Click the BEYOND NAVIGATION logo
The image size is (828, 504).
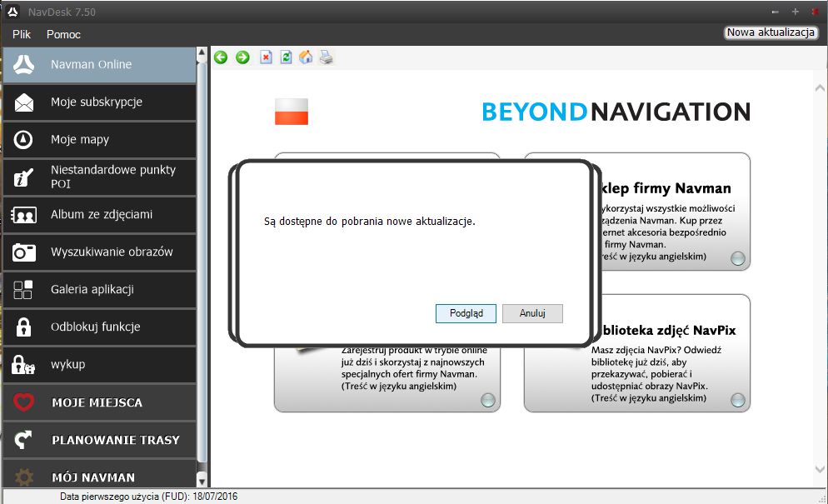616,112
